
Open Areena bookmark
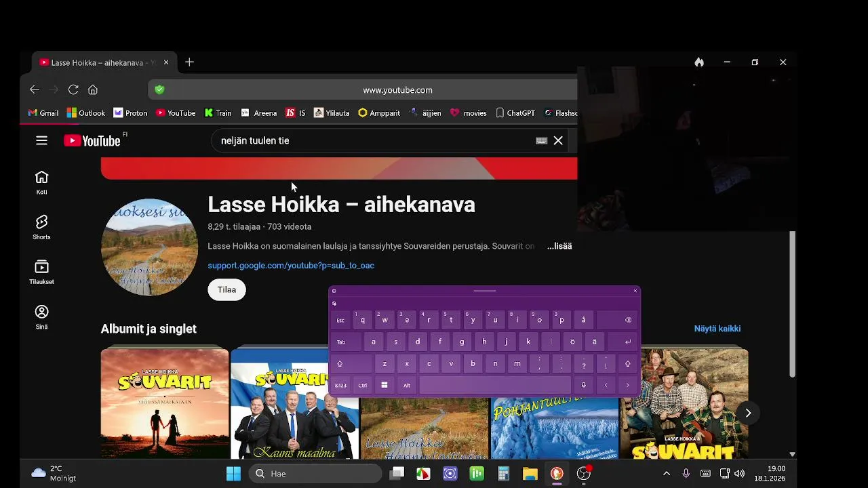[259, 113]
